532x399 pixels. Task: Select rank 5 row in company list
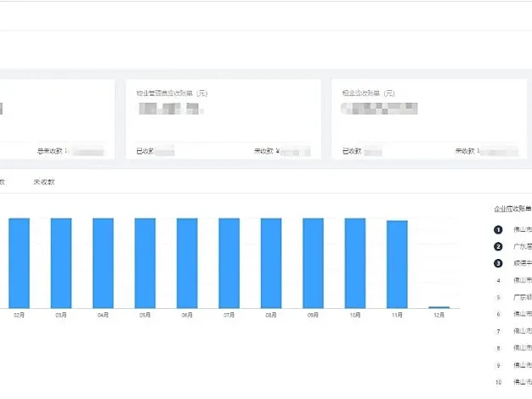[514, 297]
